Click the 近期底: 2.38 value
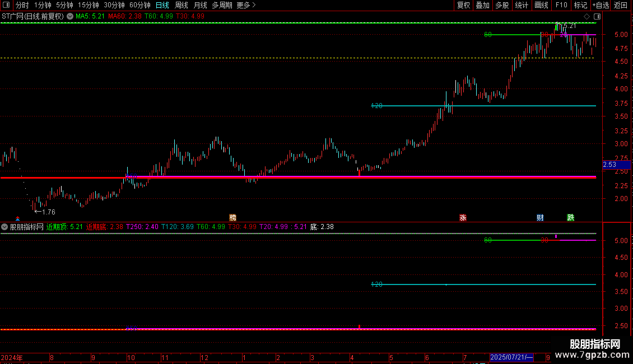The image size is (633, 364). click(x=105, y=227)
